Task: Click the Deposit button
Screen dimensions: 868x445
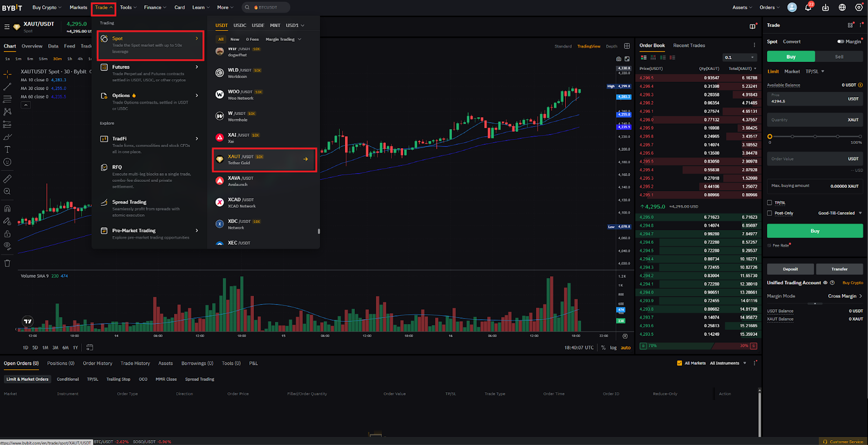Action: pyautogui.click(x=790, y=269)
